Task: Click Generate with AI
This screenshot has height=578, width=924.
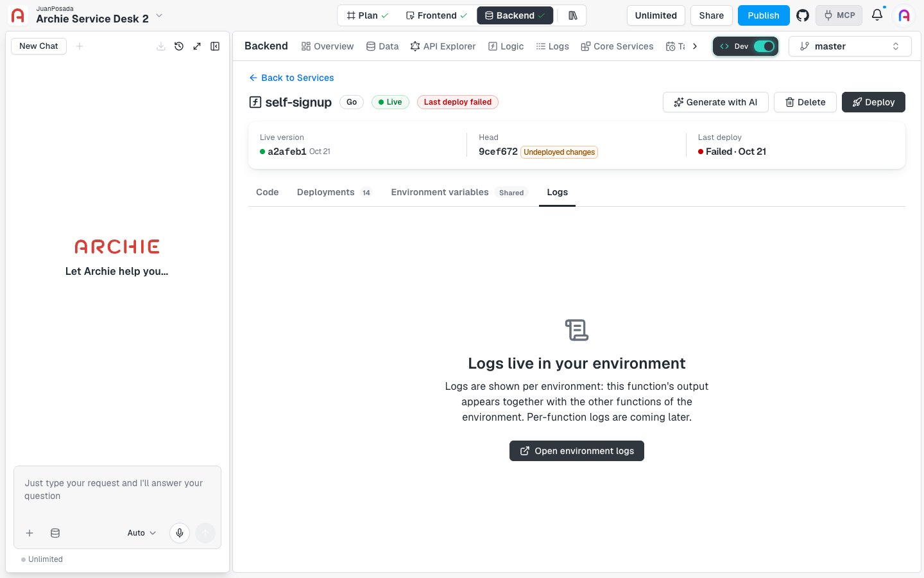Action: click(715, 102)
